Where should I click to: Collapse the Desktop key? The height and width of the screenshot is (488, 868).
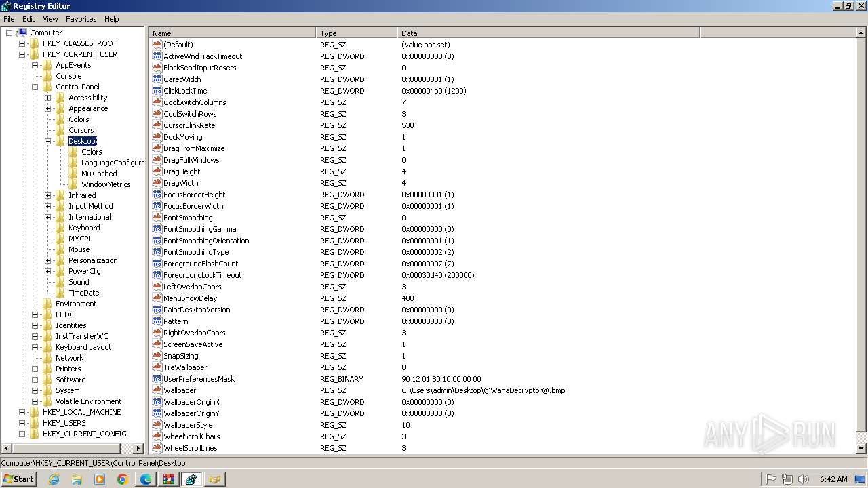47,141
